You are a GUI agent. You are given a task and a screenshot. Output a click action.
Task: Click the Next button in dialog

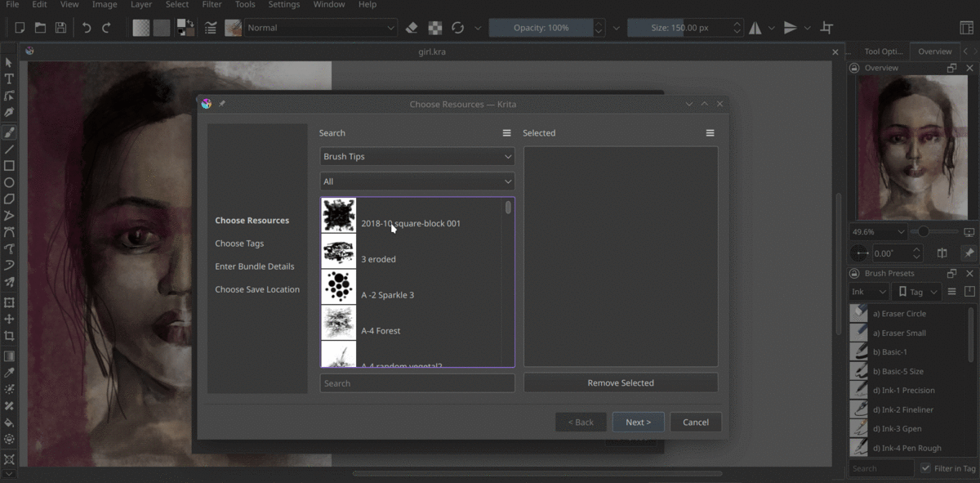(638, 422)
